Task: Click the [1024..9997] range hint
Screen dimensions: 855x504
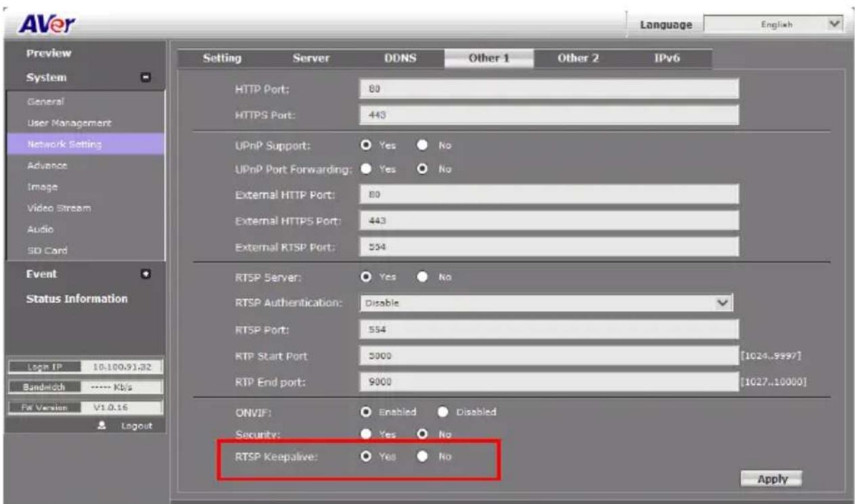Action: 772,356
